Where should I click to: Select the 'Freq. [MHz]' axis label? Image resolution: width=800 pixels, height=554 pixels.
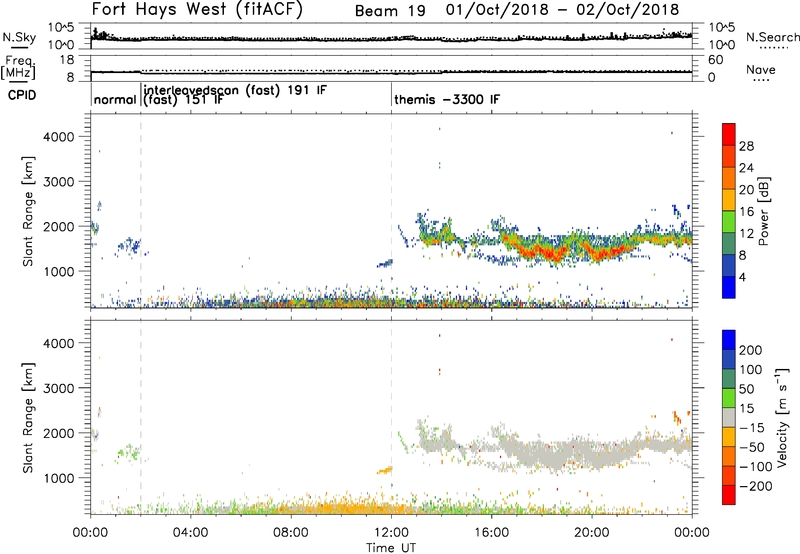point(19,67)
